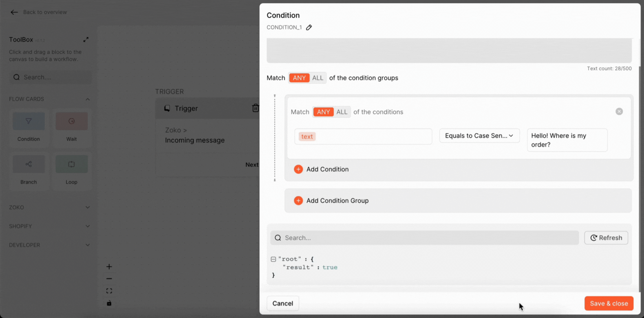Viewport: 644px width, 318px height.
Task: Zoom in on the canvas with plus
Action: [x=109, y=267]
